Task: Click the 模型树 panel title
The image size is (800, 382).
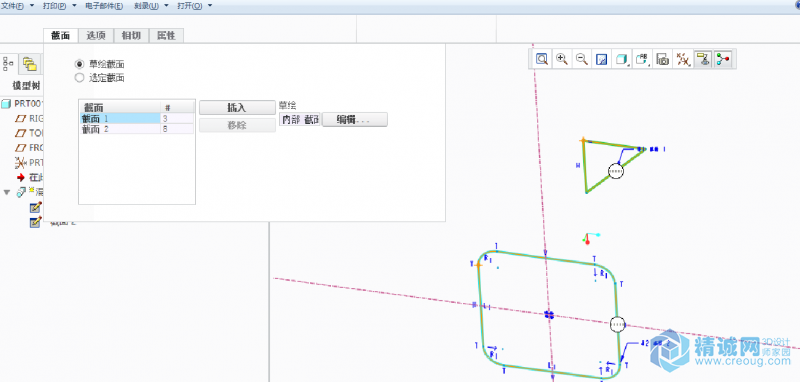Action: pyautogui.click(x=26, y=85)
